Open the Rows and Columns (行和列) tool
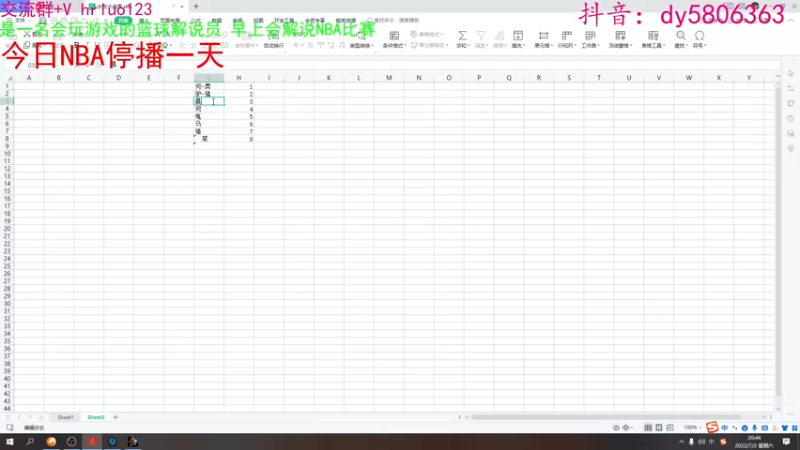 pyautogui.click(x=566, y=39)
